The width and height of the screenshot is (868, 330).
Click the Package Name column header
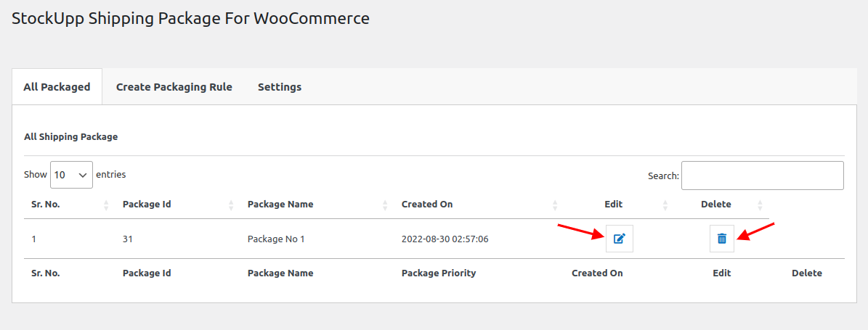click(280, 205)
